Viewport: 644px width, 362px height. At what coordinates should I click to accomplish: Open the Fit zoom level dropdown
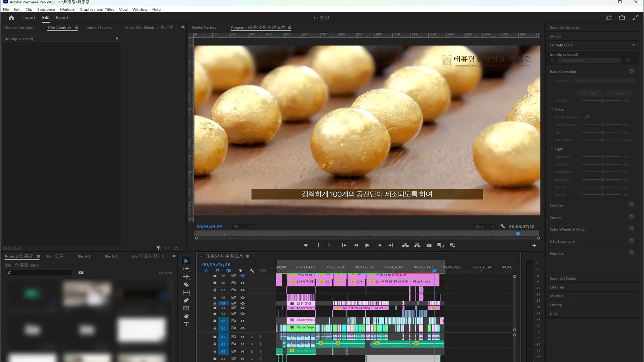pyautogui.click(x=243, y=227)
